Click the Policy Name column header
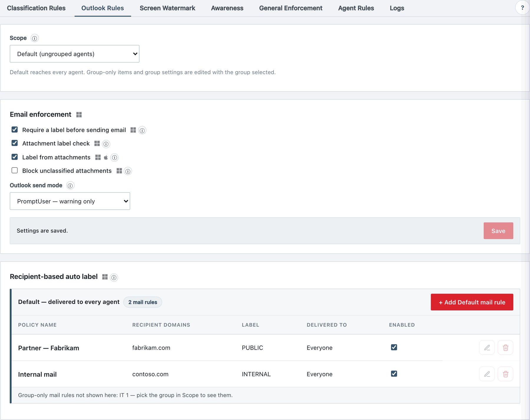 point(37,325)
